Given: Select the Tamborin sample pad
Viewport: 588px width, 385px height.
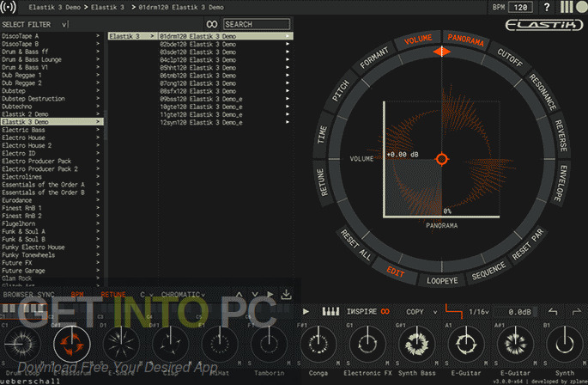Looking at the screenshot, I should pos(269,344).
